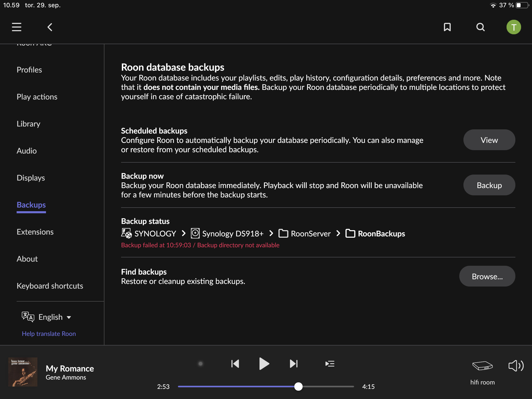Click unplayed portion of the progress bar
Viewport: 532px width, 399px height.
pyautogui.click(x=329, y=387)
